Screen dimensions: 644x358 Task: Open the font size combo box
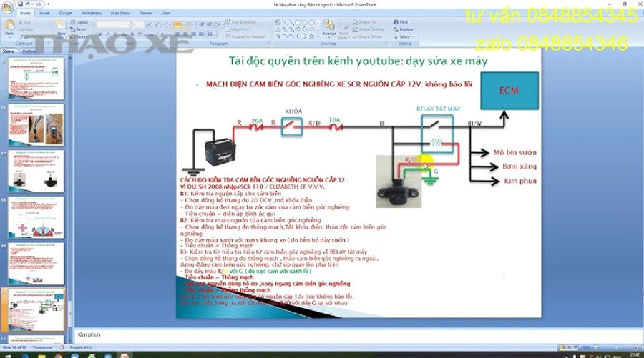[x=137, y=25]
